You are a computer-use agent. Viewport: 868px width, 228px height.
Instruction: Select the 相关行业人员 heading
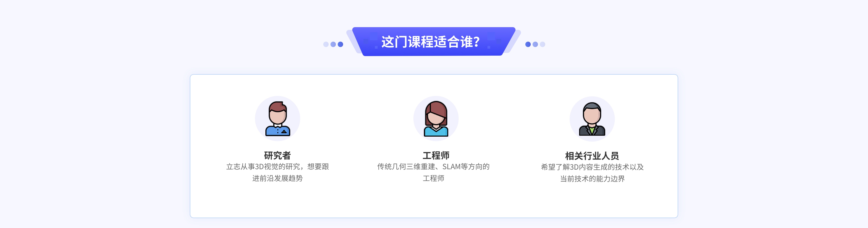coord(592,156)
